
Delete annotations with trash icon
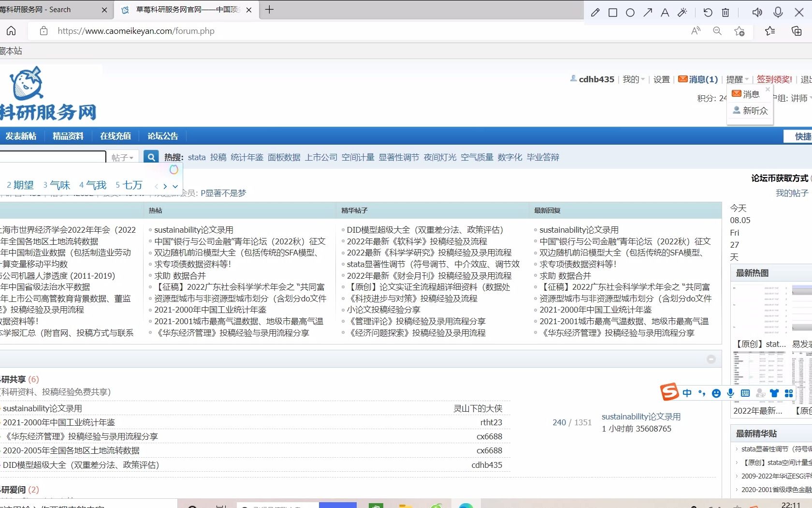725,13
